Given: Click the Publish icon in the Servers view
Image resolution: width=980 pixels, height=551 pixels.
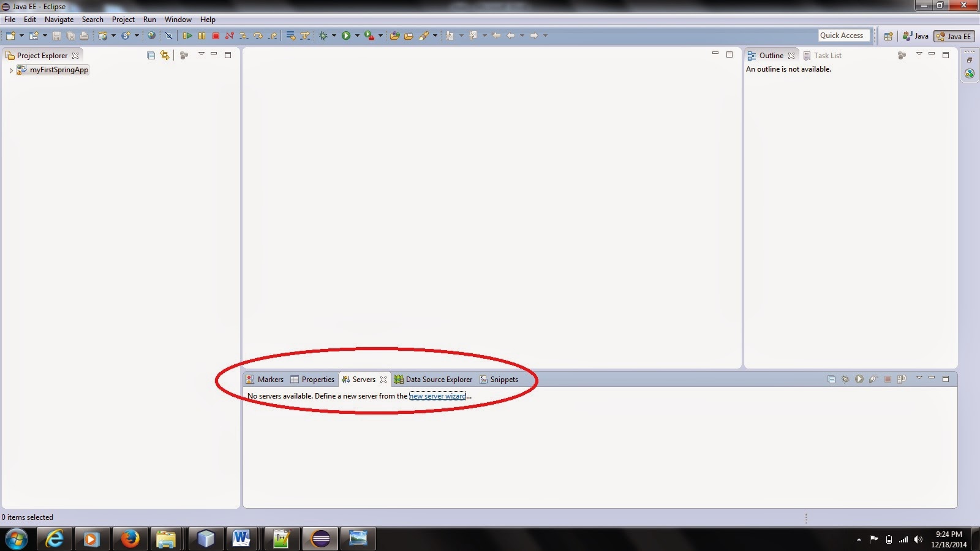Looking at the screenshot, I should pos(902,379).
